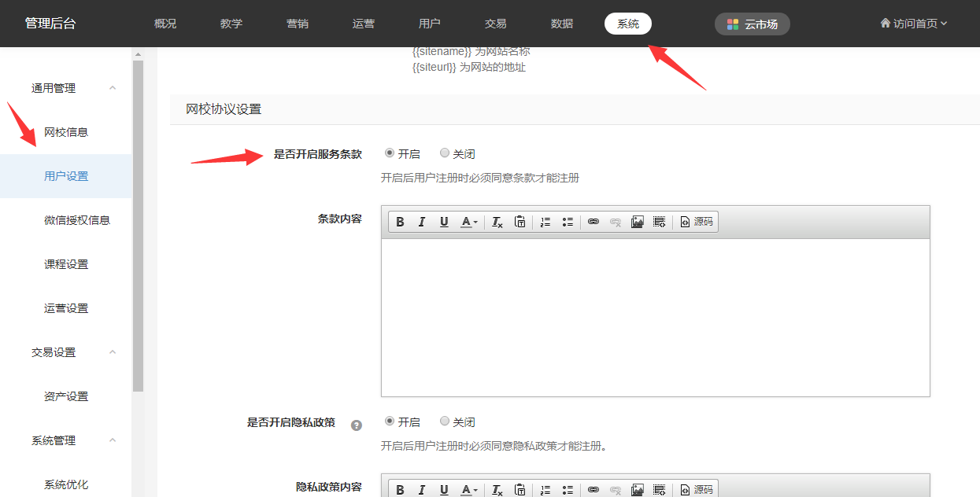Screen dimensions: 980x497
Task: Open 课程设置 in the sidebar
Action: pos(66,264)
